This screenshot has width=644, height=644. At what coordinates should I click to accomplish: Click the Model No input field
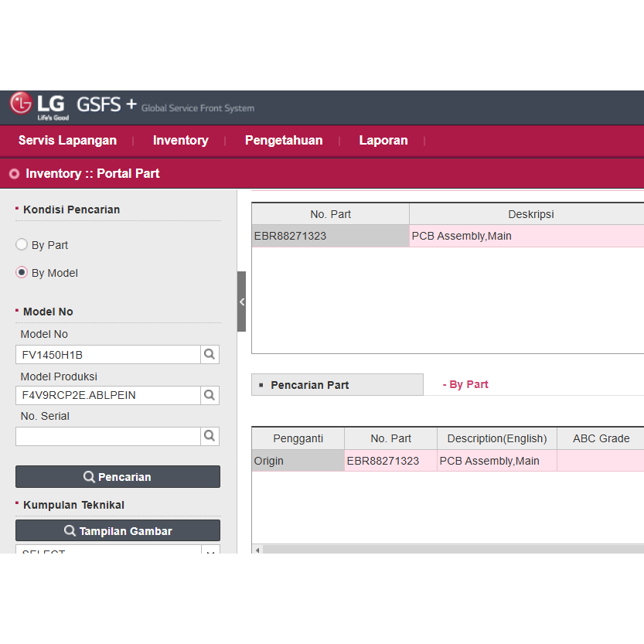click(108, 355)
